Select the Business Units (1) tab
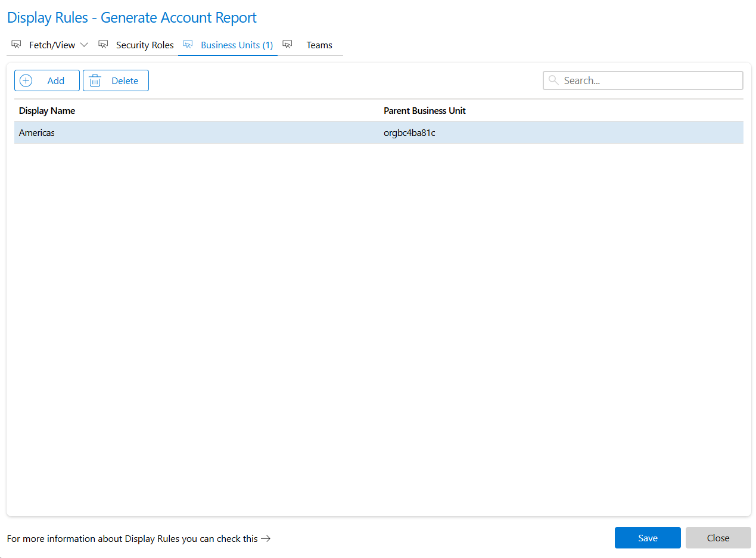This screenshot has width=756, height=558. [x=237, y=45]
